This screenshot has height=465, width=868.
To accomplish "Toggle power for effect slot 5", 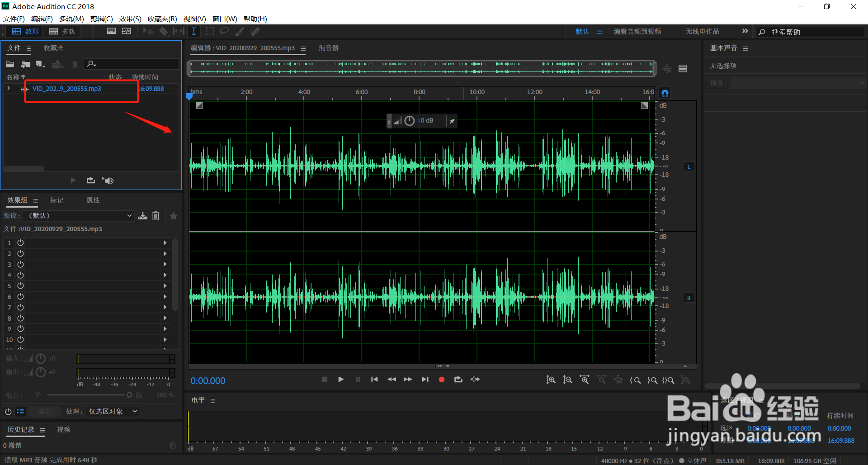I will click(x=20, y=286).
